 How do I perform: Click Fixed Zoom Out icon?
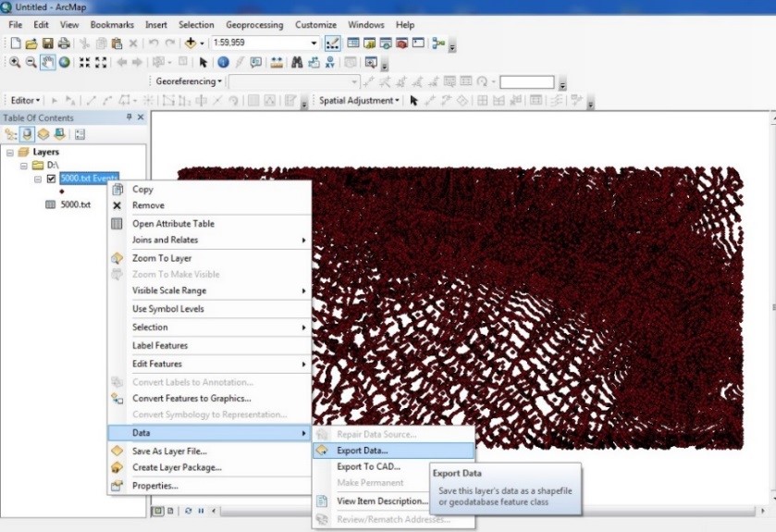[101, 62]
